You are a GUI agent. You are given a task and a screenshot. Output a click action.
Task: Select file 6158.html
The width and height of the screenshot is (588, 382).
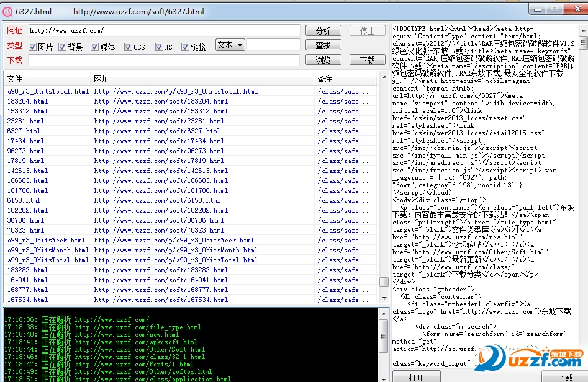tap(24, 200)
